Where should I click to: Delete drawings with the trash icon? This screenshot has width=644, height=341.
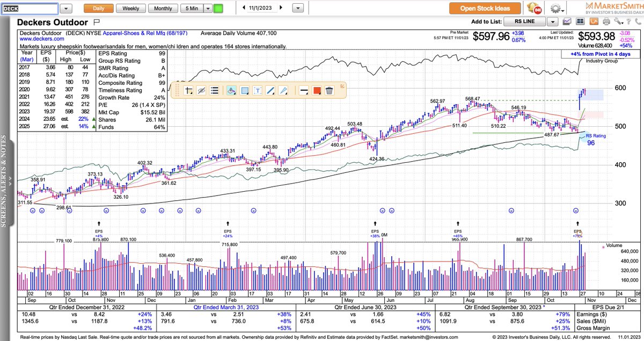tap(330, 91)
